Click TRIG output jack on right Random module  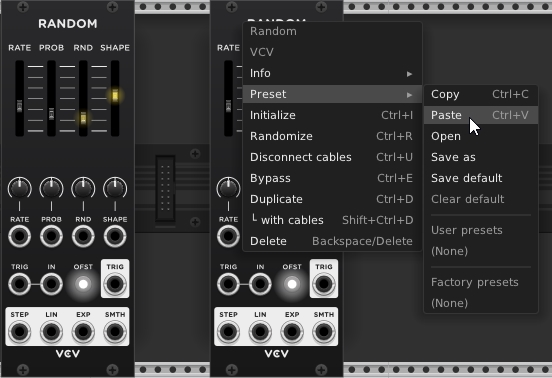(x=324, y=284)
